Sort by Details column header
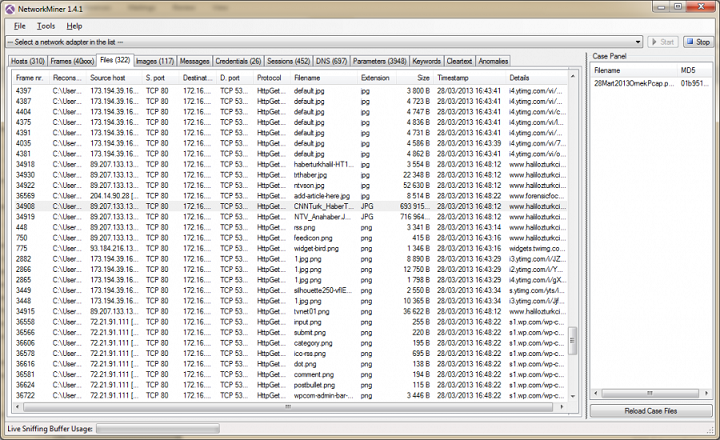 click(536, 78)
